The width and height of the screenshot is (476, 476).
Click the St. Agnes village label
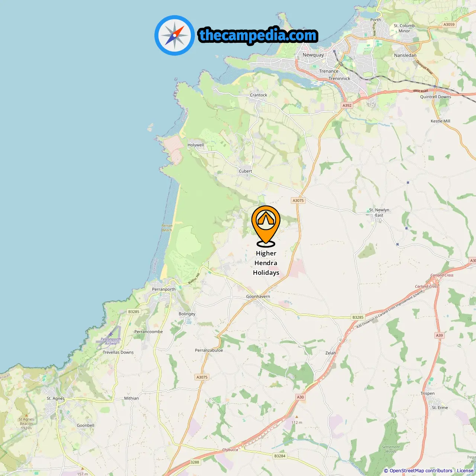click(55, 398)
